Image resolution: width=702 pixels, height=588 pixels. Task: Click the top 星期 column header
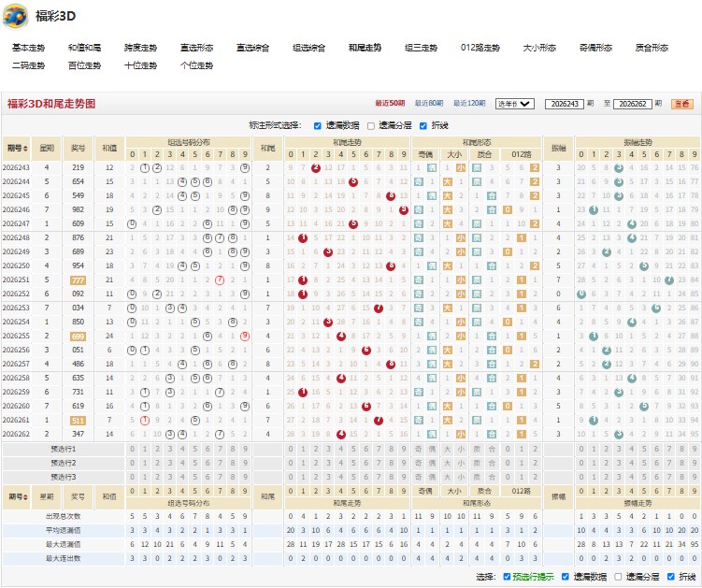(47, 148)
